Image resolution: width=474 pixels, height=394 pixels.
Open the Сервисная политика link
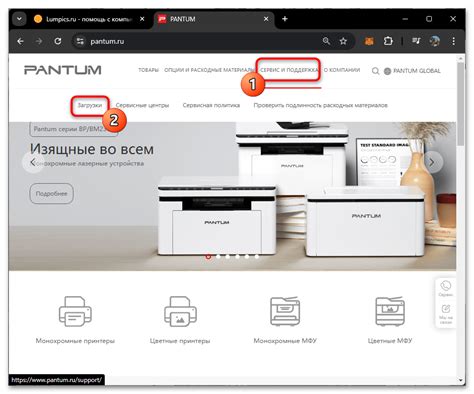point(211,105)
